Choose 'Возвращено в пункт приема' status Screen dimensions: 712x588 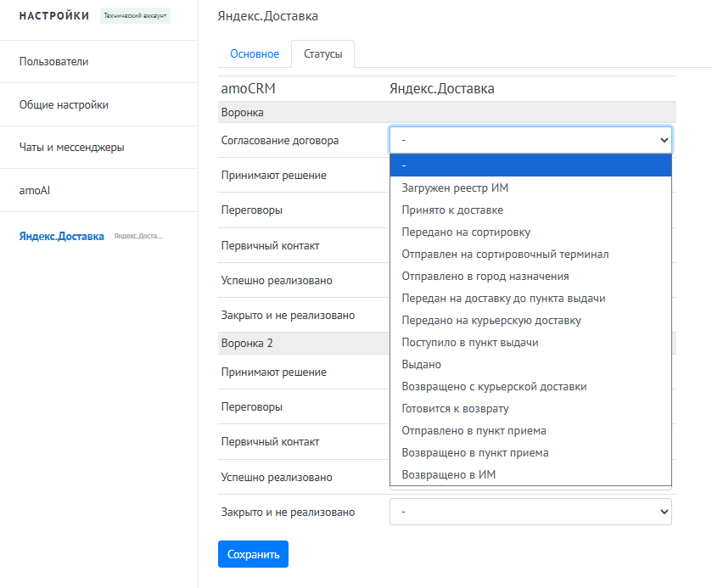pyautogui.click(x=530, y=453)
